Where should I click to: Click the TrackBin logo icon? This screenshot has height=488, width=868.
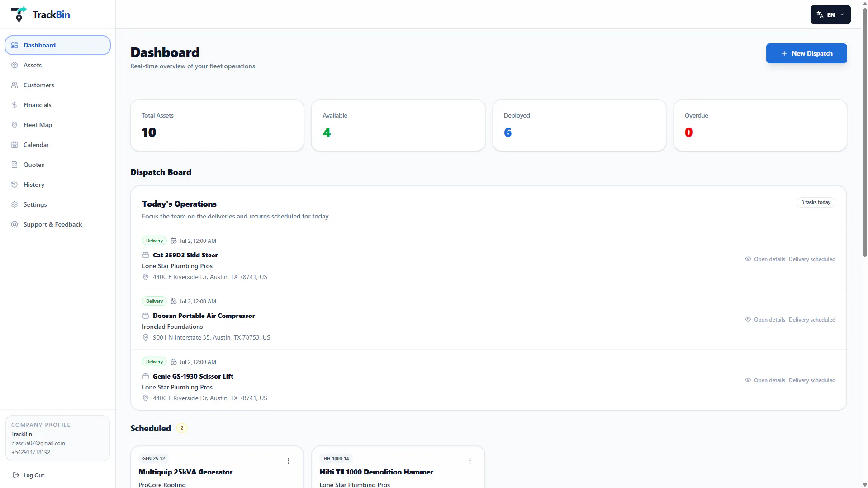tap(19, 14)
